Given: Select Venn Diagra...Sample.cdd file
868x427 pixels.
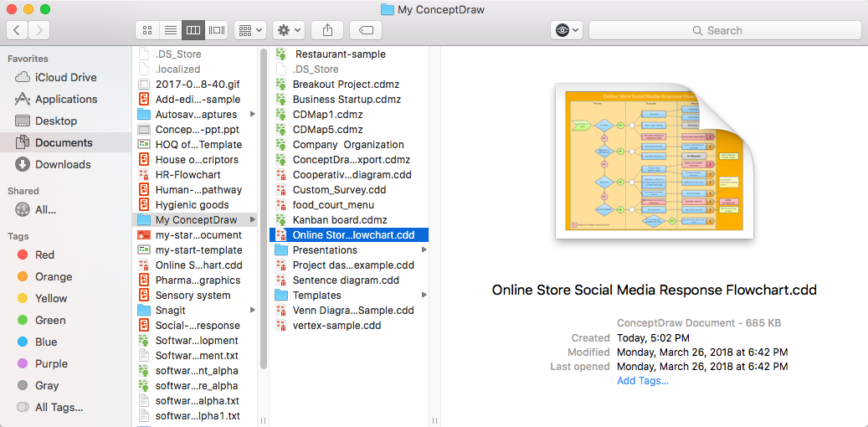Looking at the screenshot, I should click(x=349, y=310).
